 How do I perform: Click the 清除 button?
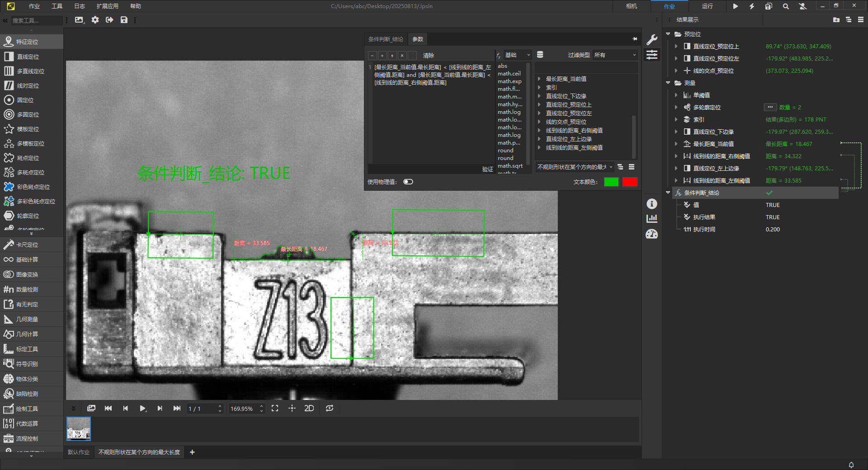[428, 56]
